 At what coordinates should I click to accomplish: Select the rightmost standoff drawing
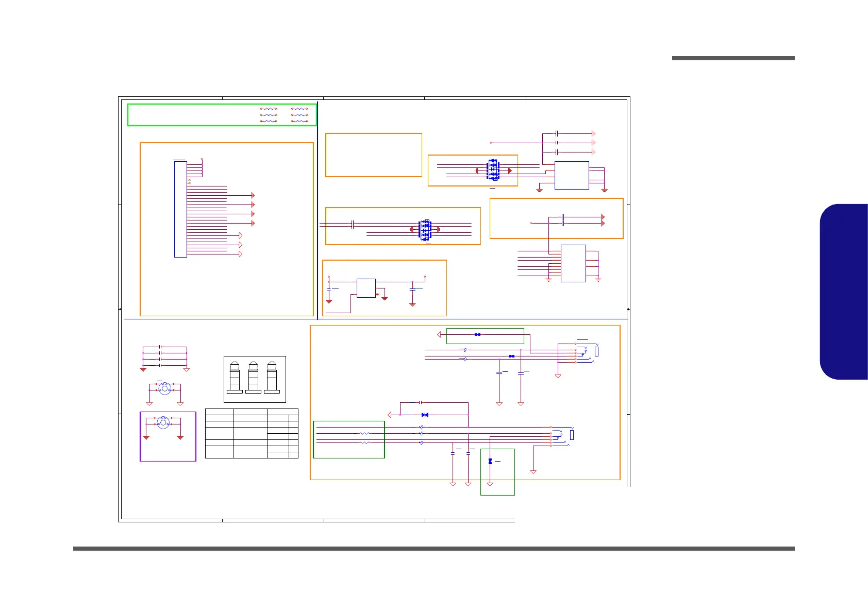point(272,378)
